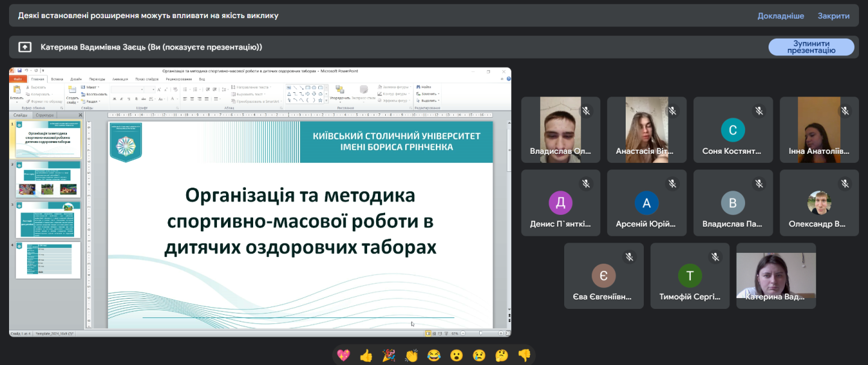Select slide 2 thumbnail in slides panel
868x365 pixels.
[x=48, y=179]
